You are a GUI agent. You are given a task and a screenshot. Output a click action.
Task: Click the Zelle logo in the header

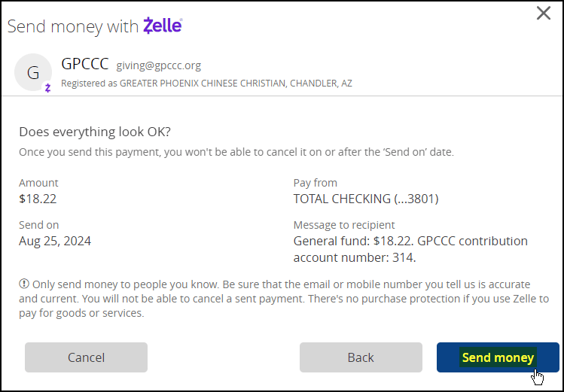click(x=163, y=26)
